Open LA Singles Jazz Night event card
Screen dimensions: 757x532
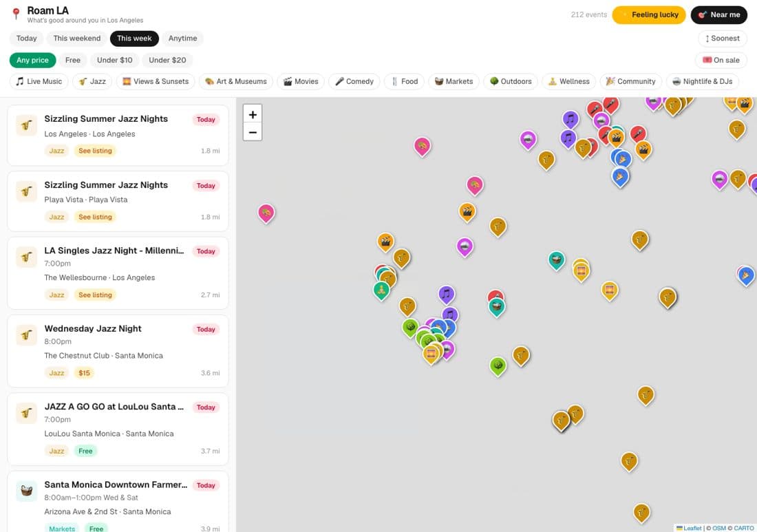[118, 273]
